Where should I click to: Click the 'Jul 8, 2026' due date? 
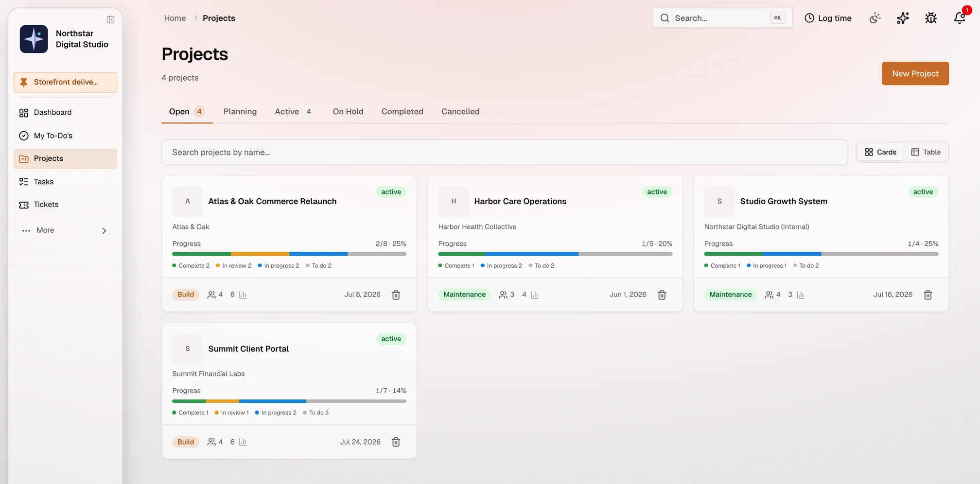(362, 294)
